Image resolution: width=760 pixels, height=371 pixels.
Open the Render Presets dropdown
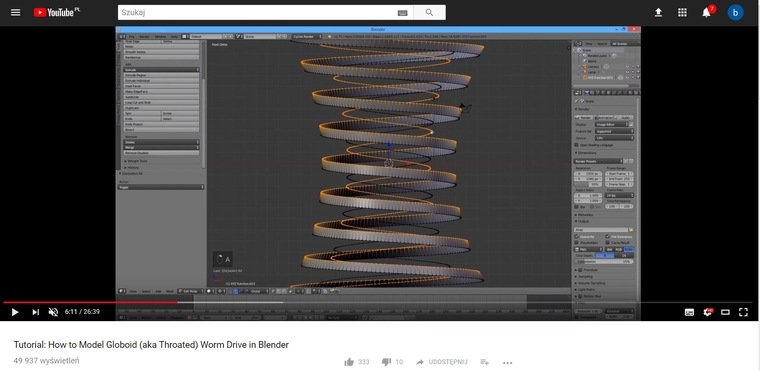(599, 161)
